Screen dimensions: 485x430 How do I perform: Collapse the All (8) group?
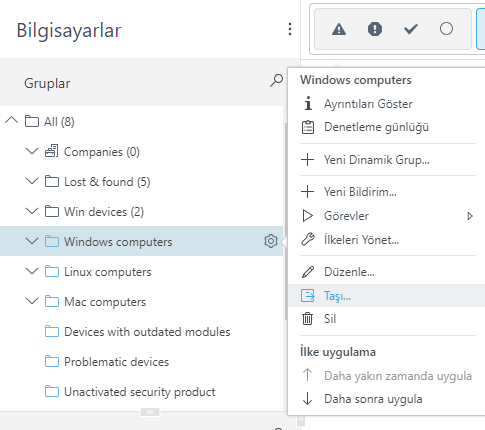(12, 121)
